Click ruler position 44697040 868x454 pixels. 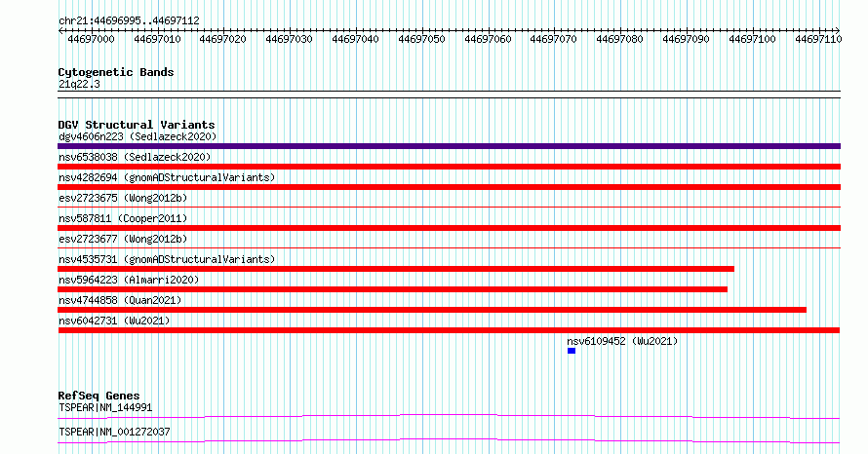click(x=355, y=39)
